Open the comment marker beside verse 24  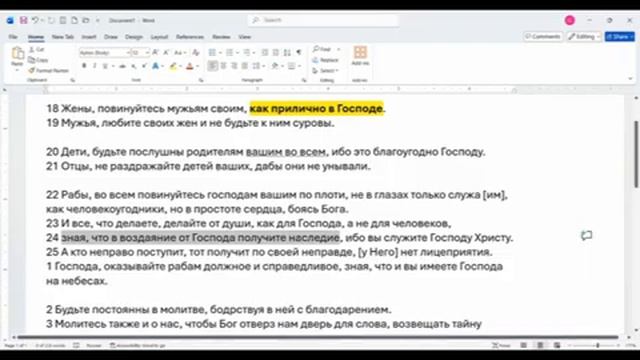point(587,236)
